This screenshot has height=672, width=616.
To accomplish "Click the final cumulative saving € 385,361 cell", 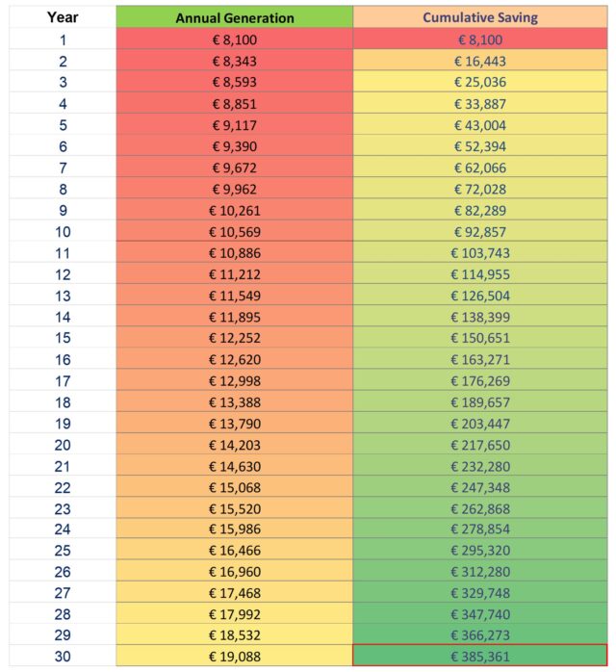I will [479, 658].
